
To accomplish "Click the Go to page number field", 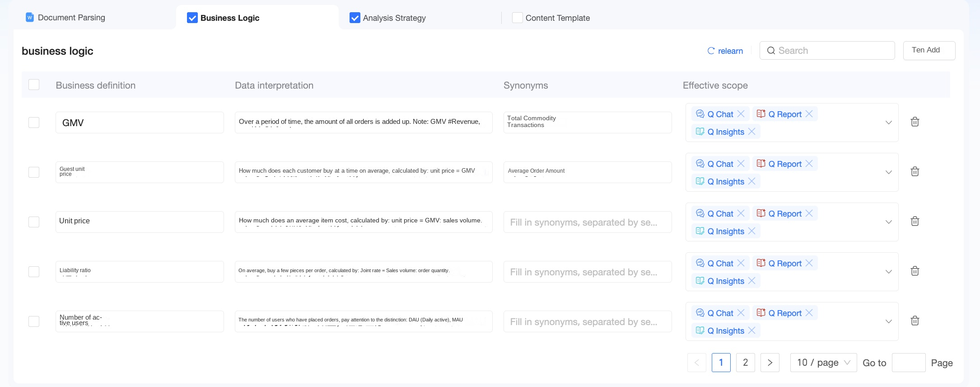I will point(909,363).
